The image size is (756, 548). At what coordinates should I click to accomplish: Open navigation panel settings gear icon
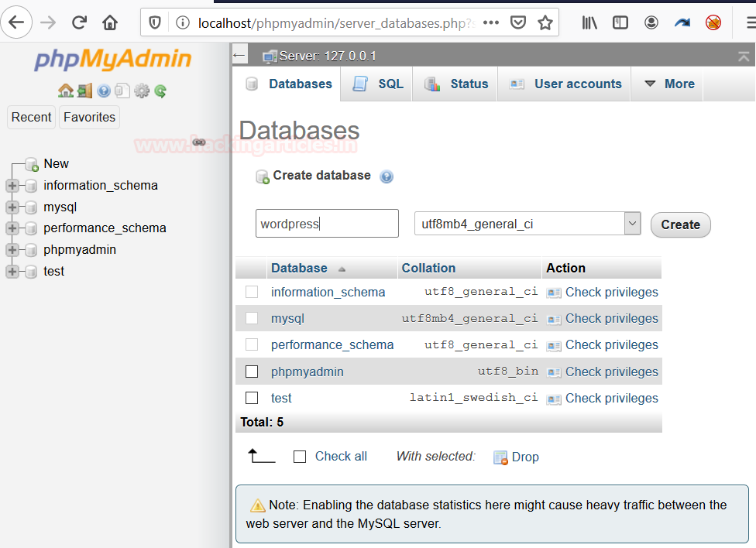pyautogui.click(x=142, y=91)
